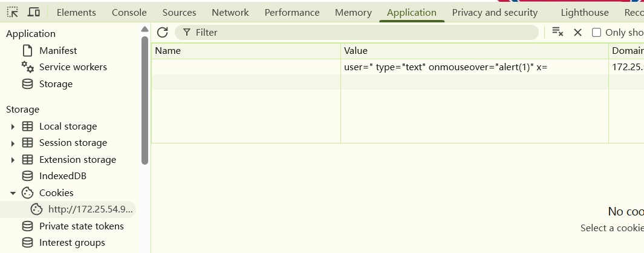
Task: Expand the Extension storage tree
Action: 13,160
